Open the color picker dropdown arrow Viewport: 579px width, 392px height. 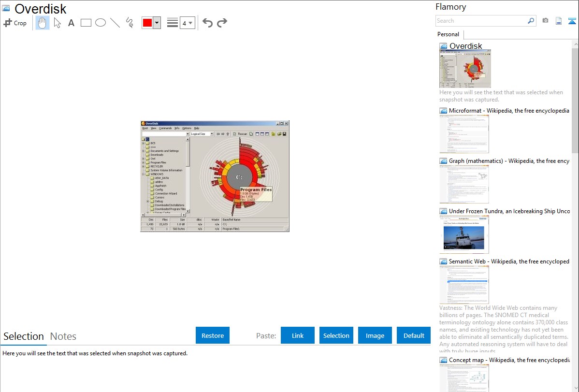(157, 23)
